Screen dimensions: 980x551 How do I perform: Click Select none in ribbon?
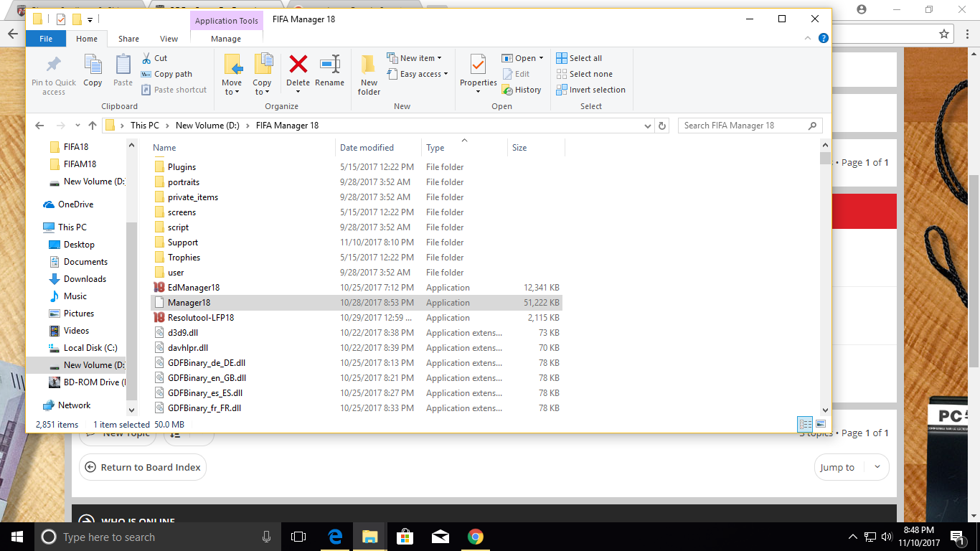coord(584,74)
